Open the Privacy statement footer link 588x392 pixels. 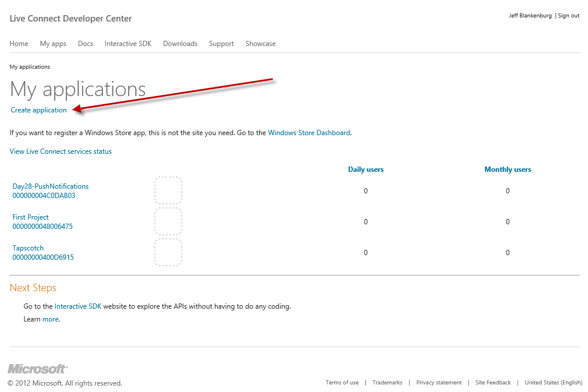click(x=438, y=383)
